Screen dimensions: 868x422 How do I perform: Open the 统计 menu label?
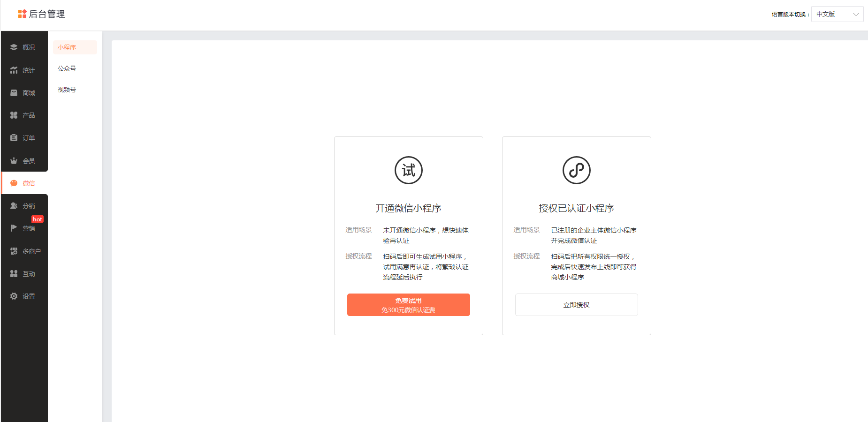tap(29, 70)
